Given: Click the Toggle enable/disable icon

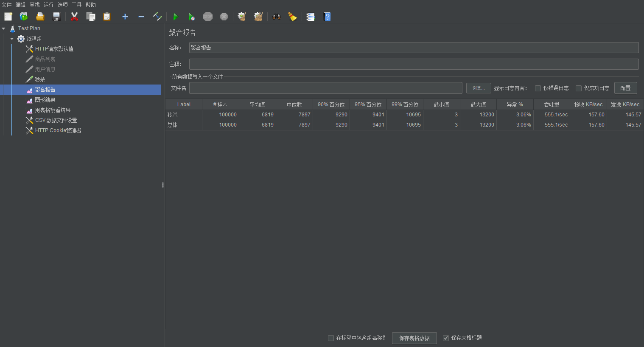Looking at the screenshot, I should [x=157, y=17].
